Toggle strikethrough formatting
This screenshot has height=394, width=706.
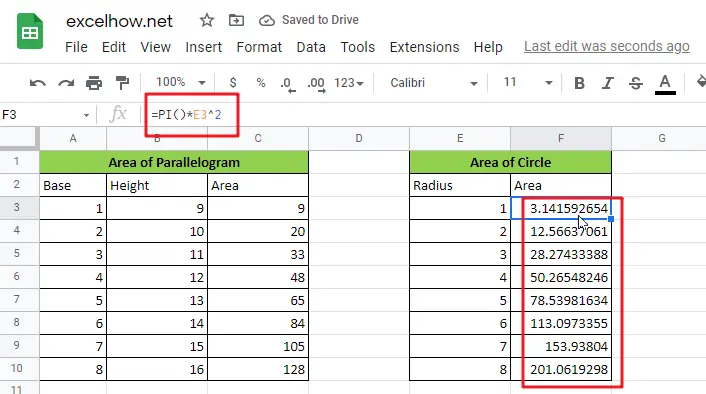[x=636, y=83]
